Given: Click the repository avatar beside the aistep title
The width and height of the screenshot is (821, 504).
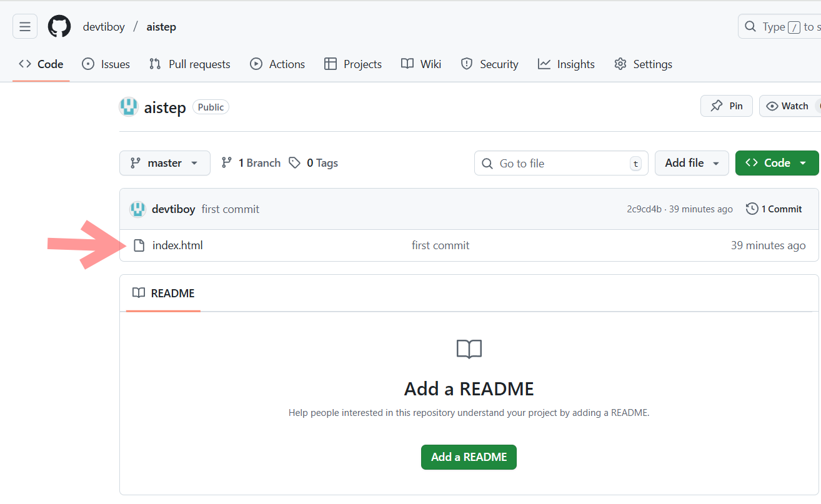Looking at the screenshot, I should click(129, 107).
